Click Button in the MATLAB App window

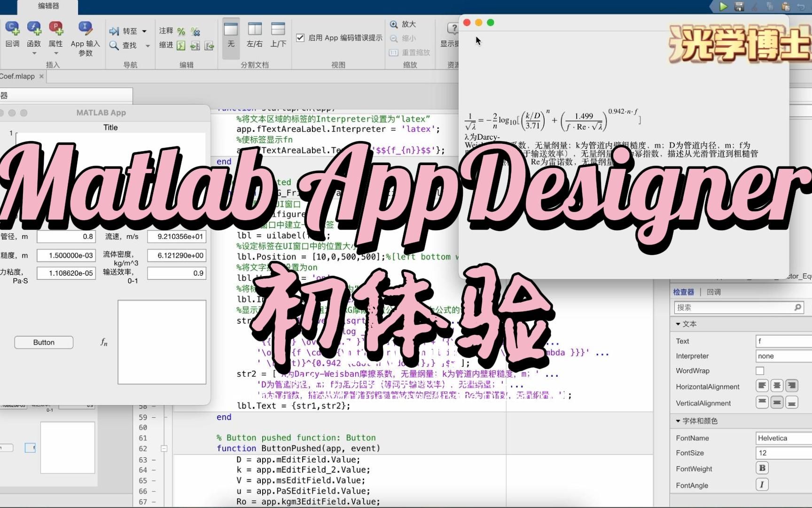pos(44,342)
